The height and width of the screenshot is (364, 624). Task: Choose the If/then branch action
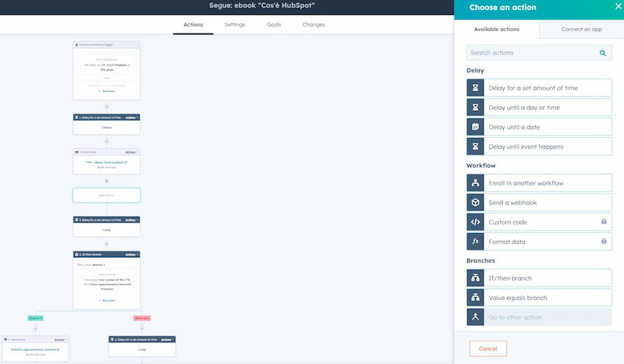539,278
